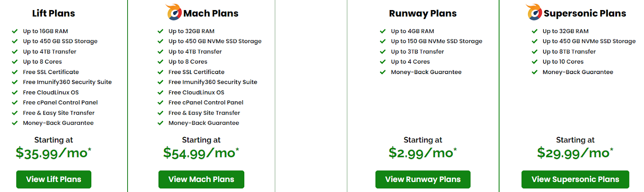The width and height of the screenshot is (644, 192).
Task: Click checkmark beside Lift 'Up to 16GB RAM'
Action: pyautogui.click(x=15, y=31)
